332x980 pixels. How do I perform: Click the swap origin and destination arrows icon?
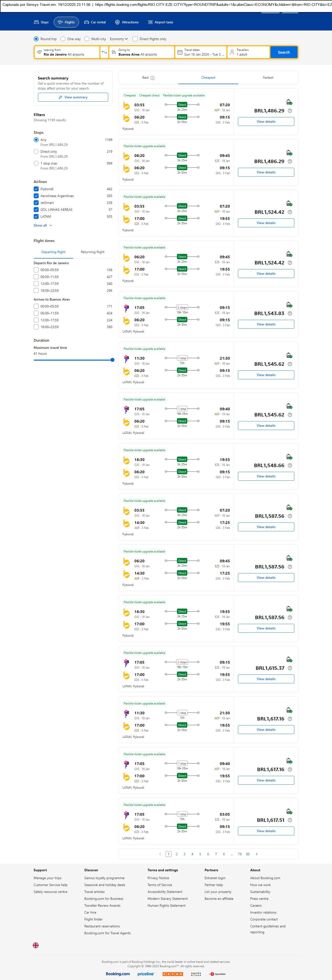click(104, 52)
